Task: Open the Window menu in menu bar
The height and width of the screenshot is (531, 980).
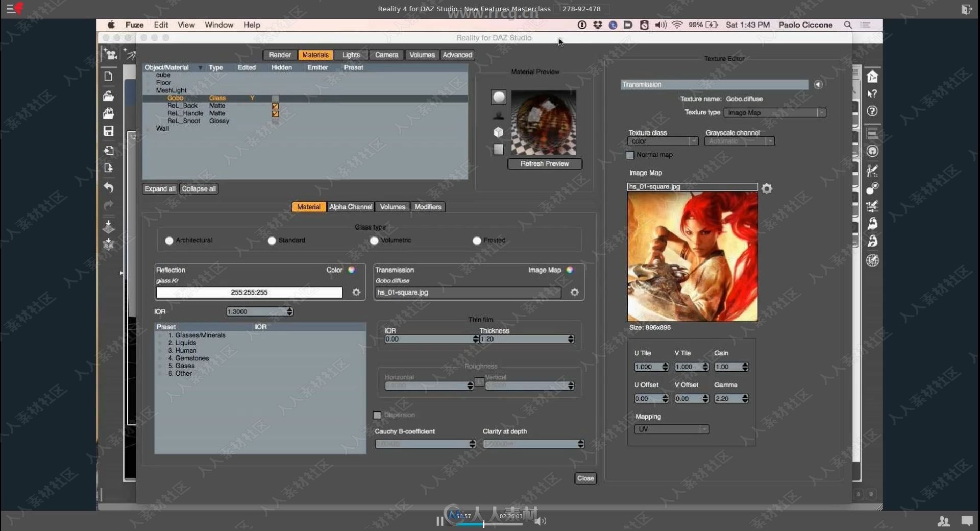Action: (219, 25)
